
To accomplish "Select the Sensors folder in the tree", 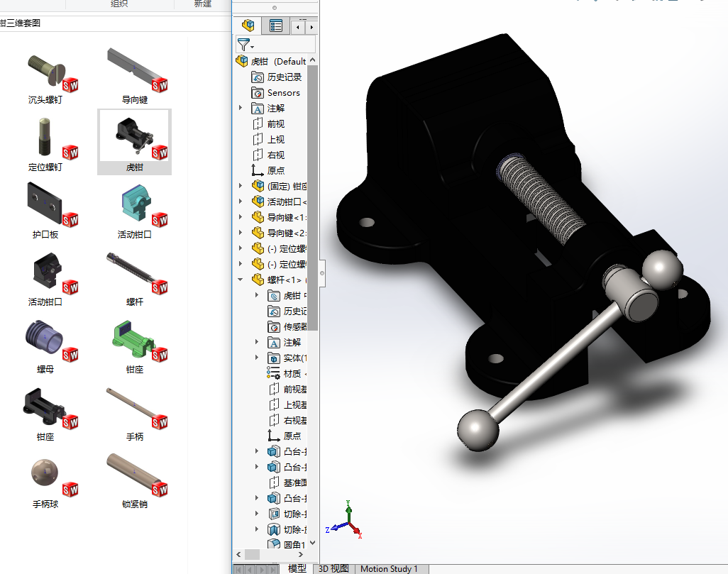I will [x=283, y=93].
